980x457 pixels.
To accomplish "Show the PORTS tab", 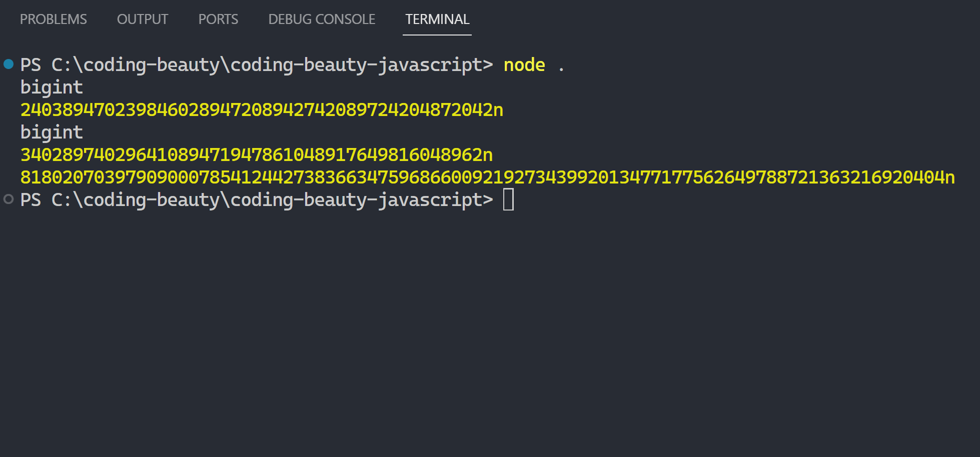I will pos(218,19).
